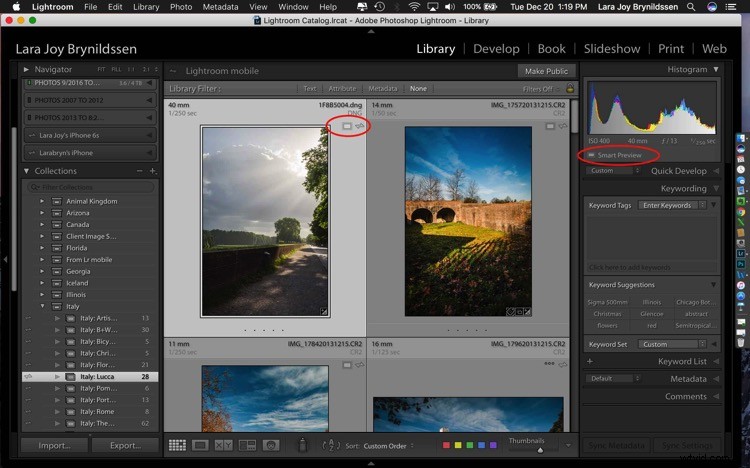Screen dimensions: 750x468
Task: Open the Notification Center icon
Action: (730, 7)
